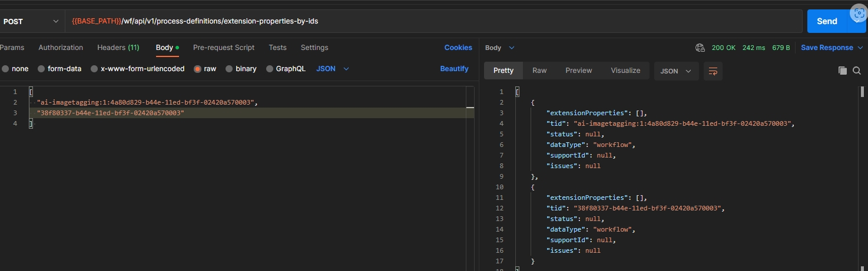Open the response JSON format dropdown
868x271 pixels.
[x=676, y=71]
